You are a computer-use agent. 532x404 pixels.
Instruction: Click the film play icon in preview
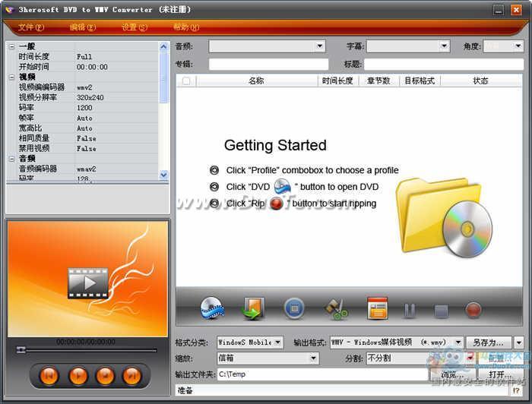pyautogui.click(x=88, y=283)
